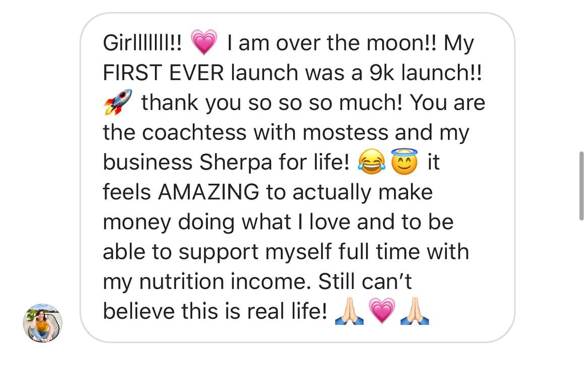Click the laughing tears face emoji
Viewport: 588px width, 365px height.
click(372, 161)
